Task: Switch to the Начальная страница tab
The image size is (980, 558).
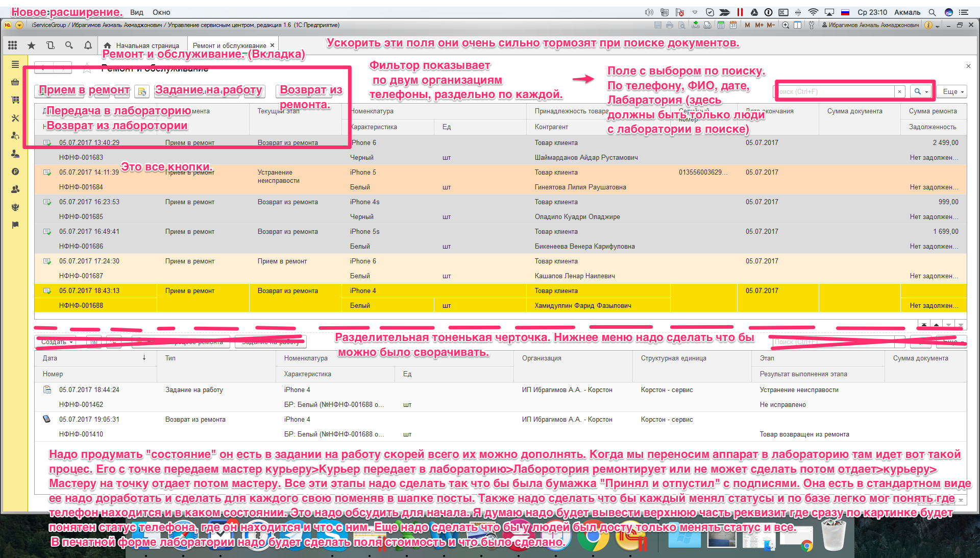Action: pyautogui.click(x=142, y=45)
